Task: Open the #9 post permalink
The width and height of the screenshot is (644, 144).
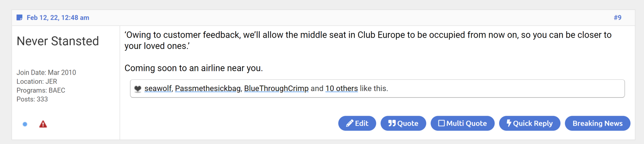Action: pos(617,18)
